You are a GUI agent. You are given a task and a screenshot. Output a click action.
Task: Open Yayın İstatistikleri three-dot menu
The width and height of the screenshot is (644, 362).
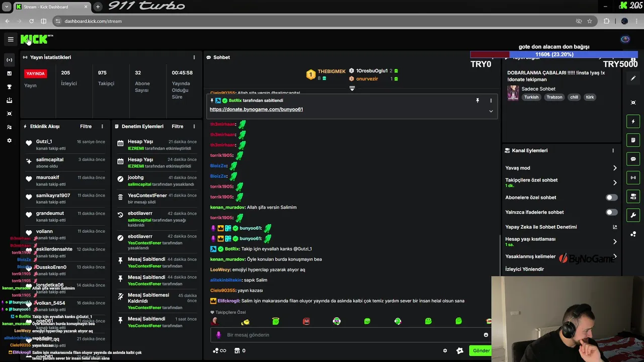(x=194, y=57)
